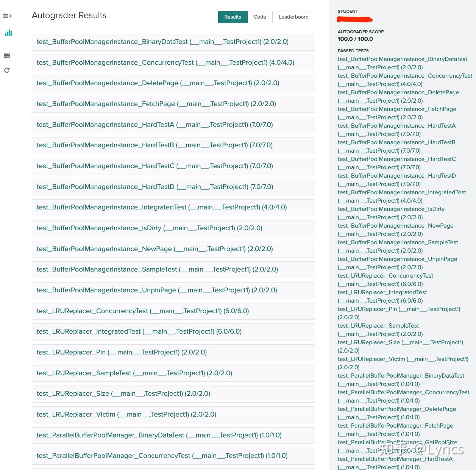Go to BufferPoolManagerInstance_UnpinPage in Passed Tests list

397,263
